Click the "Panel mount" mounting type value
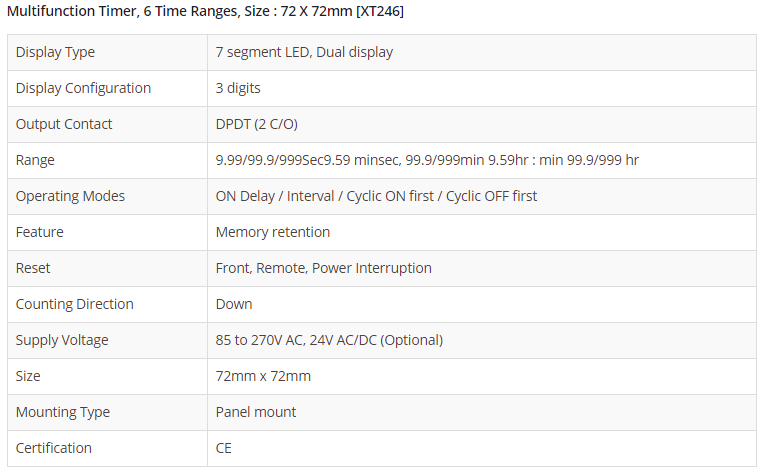Image resolution: width=764 pixels, height=474 pixels. (x=256, y=412)
